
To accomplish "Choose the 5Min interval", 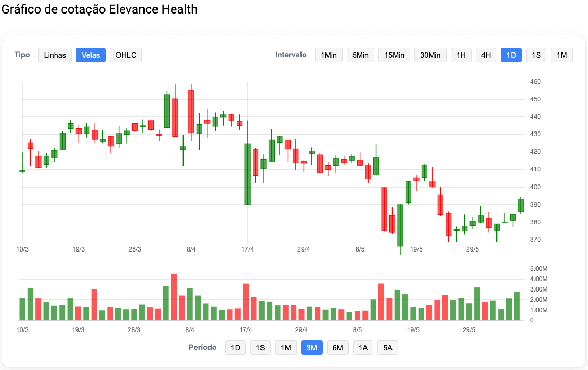I will click(x=360, y=55).
